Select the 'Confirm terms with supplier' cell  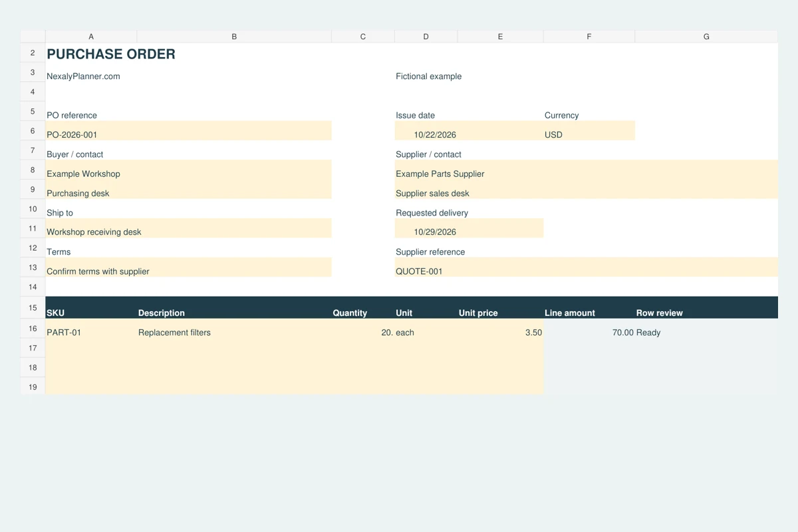click(x=188, y=267)
